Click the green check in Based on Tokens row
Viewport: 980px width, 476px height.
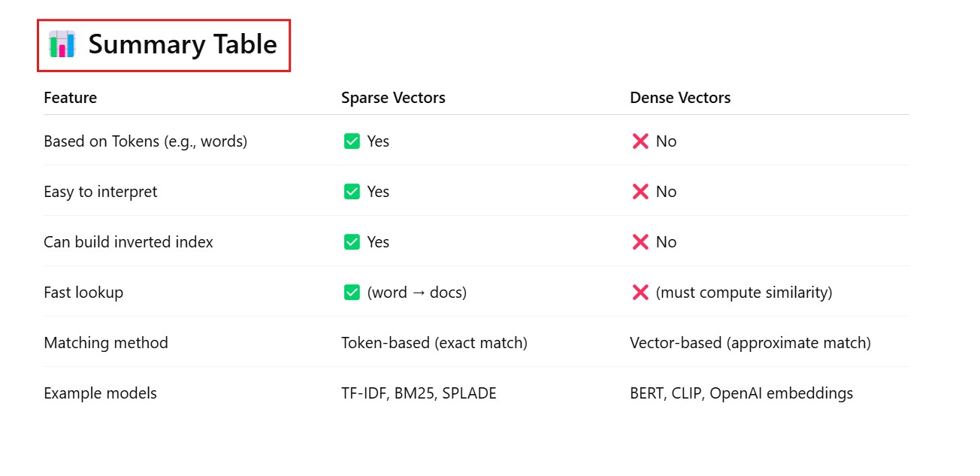[x=352, y=141]
